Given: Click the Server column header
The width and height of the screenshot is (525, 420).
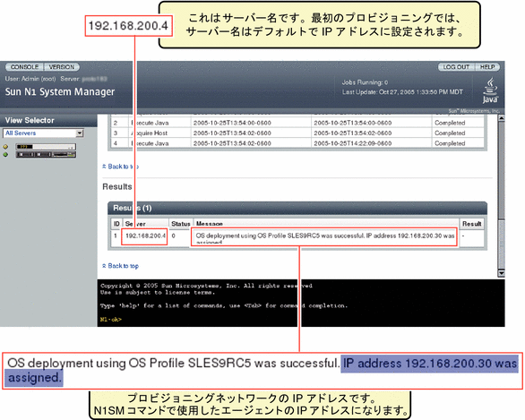Looking at the screenshot, I should pos(145,223).
